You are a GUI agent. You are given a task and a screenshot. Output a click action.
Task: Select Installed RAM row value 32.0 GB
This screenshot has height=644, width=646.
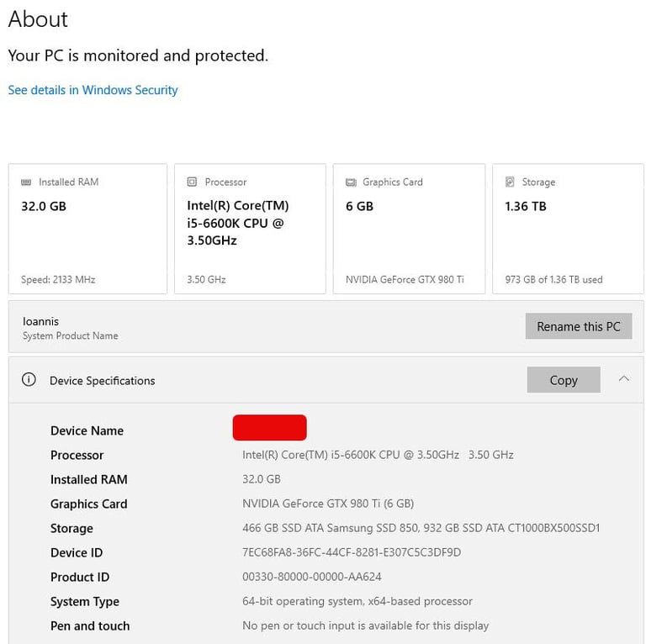tap(262, 479)
